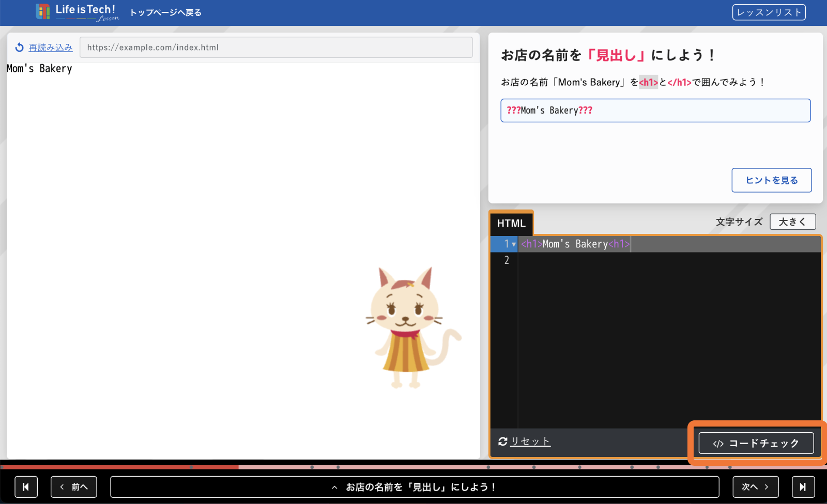Image resolution: width=827 pixels, height=504 pixels.
Task: Go to previous step with 前へ
Action: (x=74, y=487)
